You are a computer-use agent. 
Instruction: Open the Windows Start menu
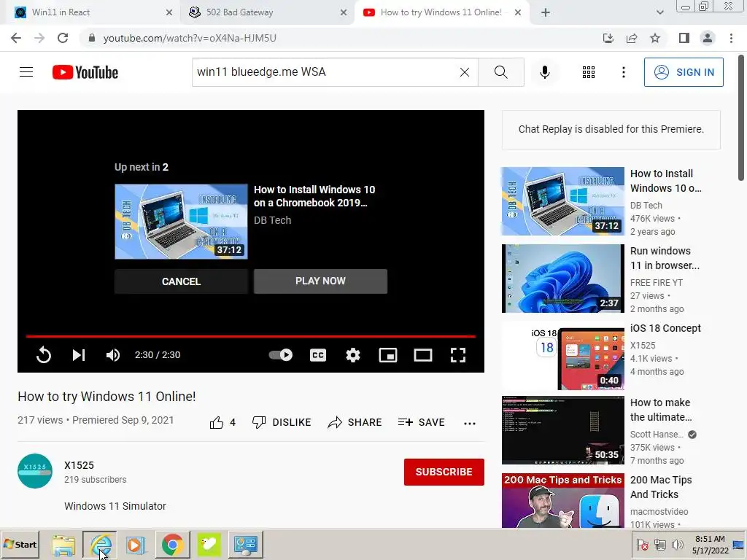click(20, 545)
